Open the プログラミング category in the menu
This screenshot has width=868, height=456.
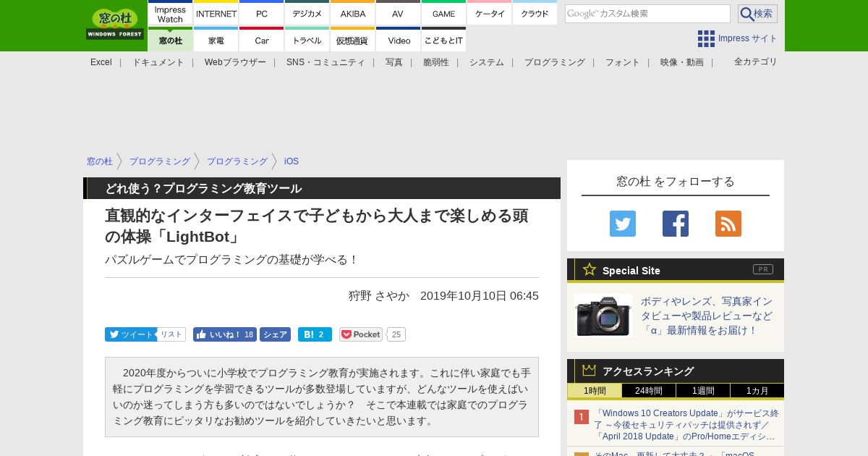(x=555, y=62)
